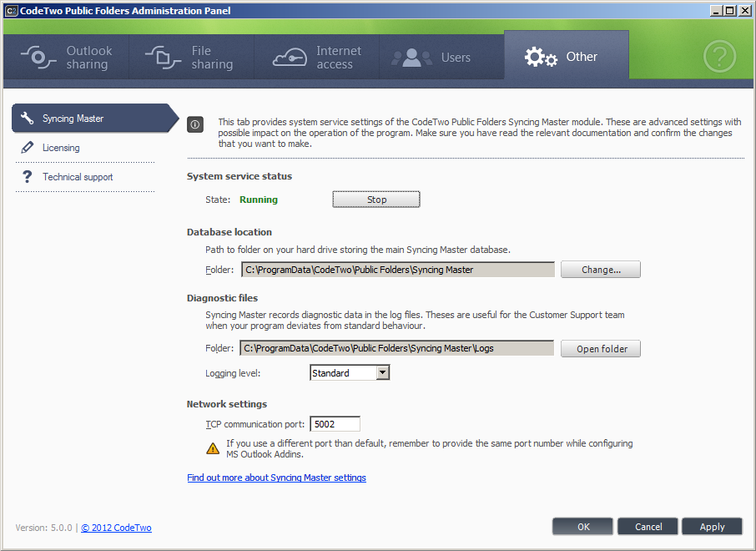Open the File sharing tab
Viewport: 756px width, 551px height.
click(191, 57)
